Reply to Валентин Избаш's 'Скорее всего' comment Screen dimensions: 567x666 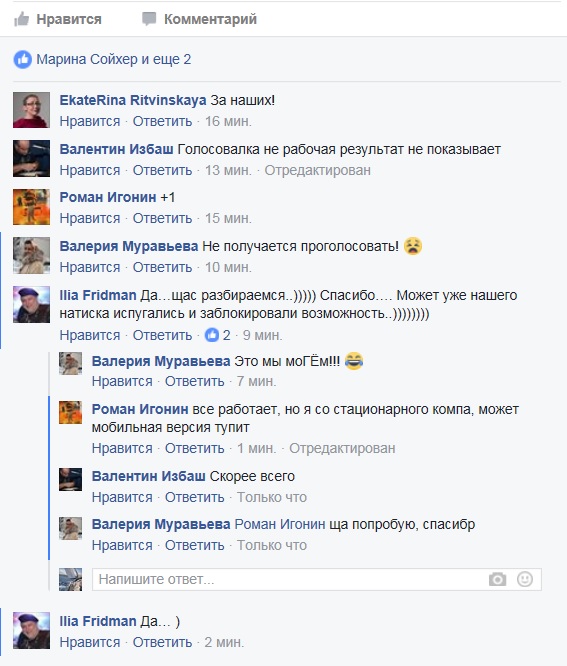(195, 497)
